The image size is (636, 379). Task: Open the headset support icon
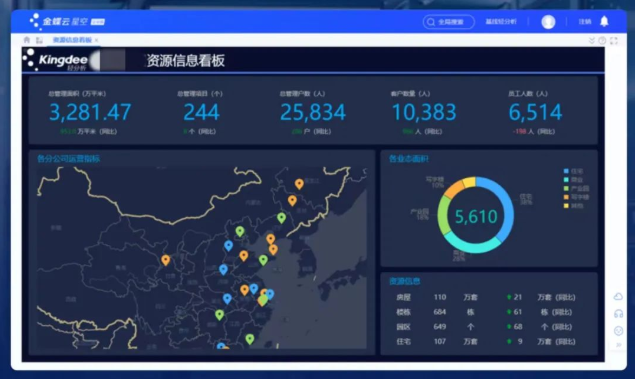tap(619, 314)
